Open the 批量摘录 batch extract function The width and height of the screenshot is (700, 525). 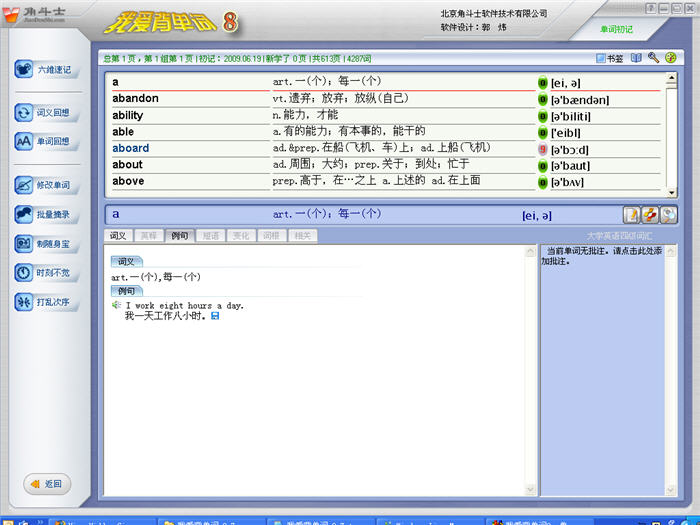pos(44,214)
